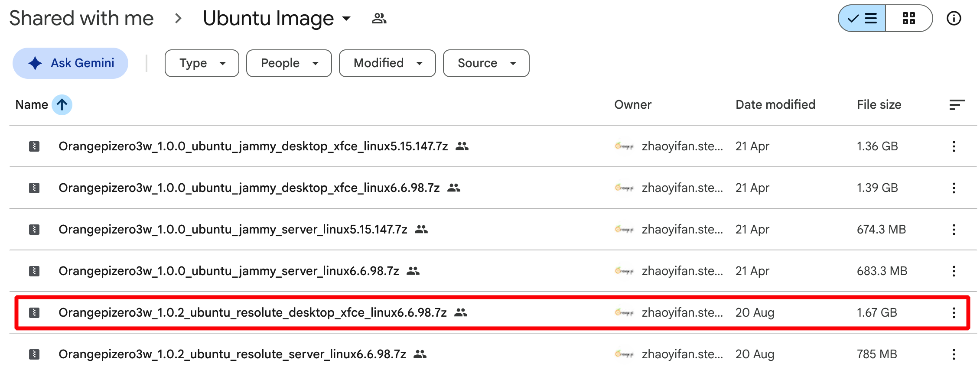Open more actions for jammy_desktop_xfce_linux6.6.98.7z
The width and height of the screenshot is (980, 373).
[x=954, y=188]
